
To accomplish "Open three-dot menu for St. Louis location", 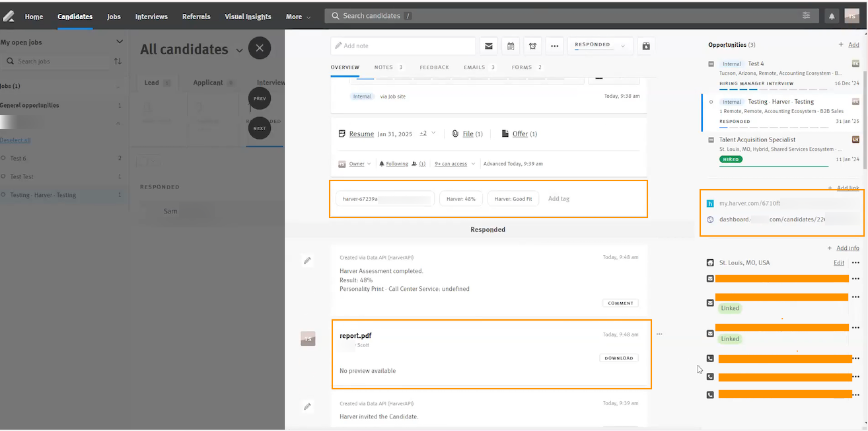I will point(855,263).
